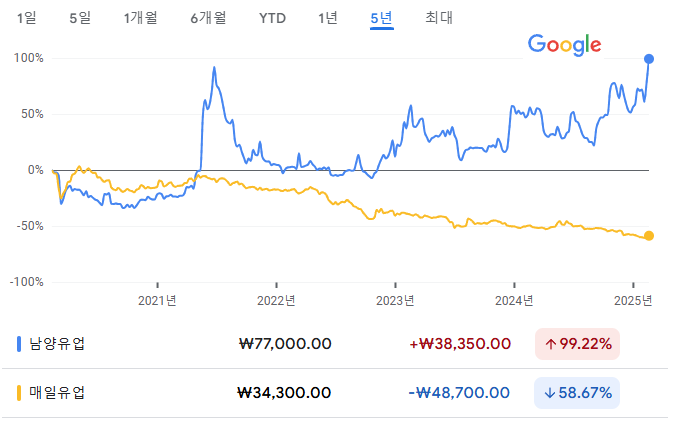Click the yellow endpoint dot near -50%
675x427 pixels.
click(x=649, y=235)
